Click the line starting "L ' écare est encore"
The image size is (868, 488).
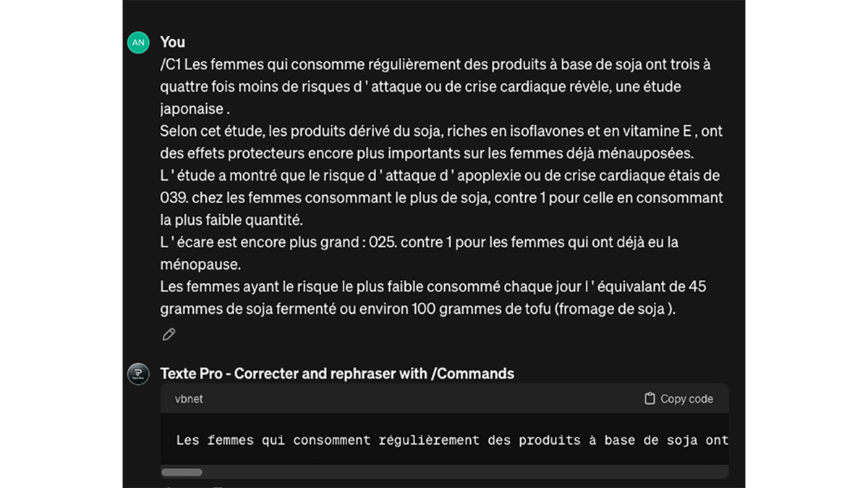coord(419,242)
